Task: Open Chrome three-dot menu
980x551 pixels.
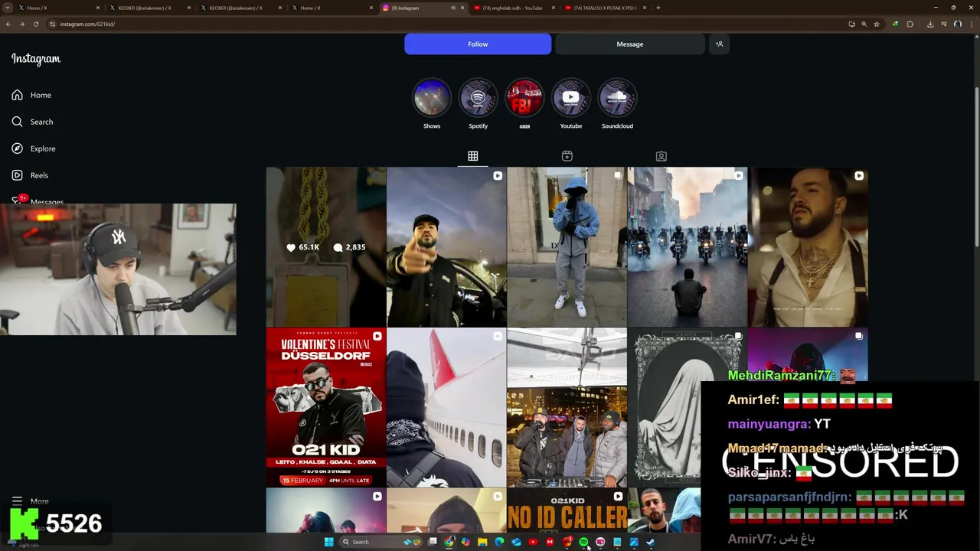Action: [x=971, y=24]
